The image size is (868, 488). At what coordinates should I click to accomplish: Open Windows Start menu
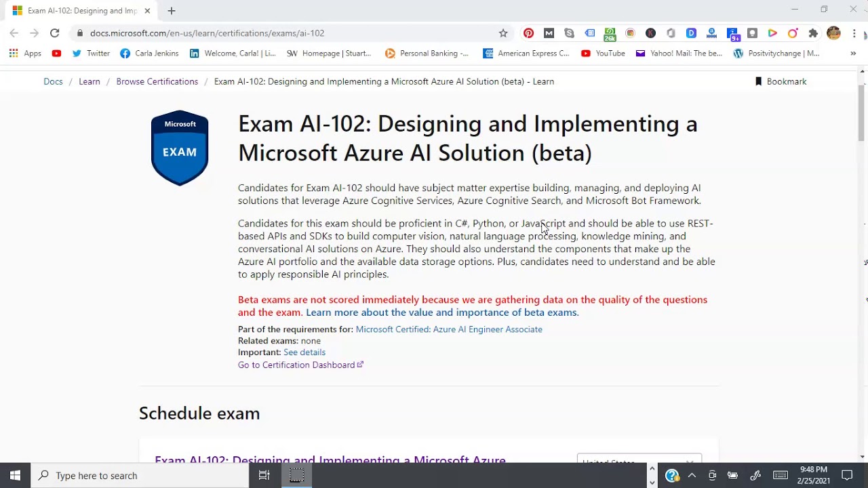coord(15,475)
